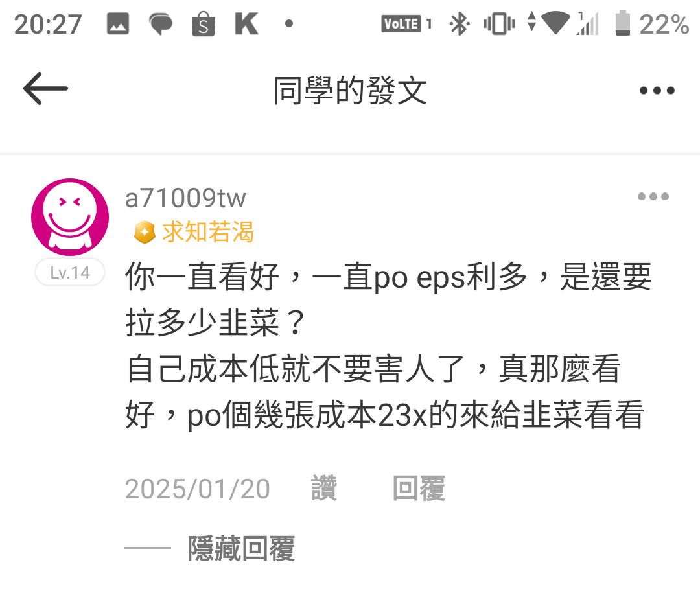Tap the 2025/01/20 comment date
Screen dimensions: 700x591
(x=197, y=489)
